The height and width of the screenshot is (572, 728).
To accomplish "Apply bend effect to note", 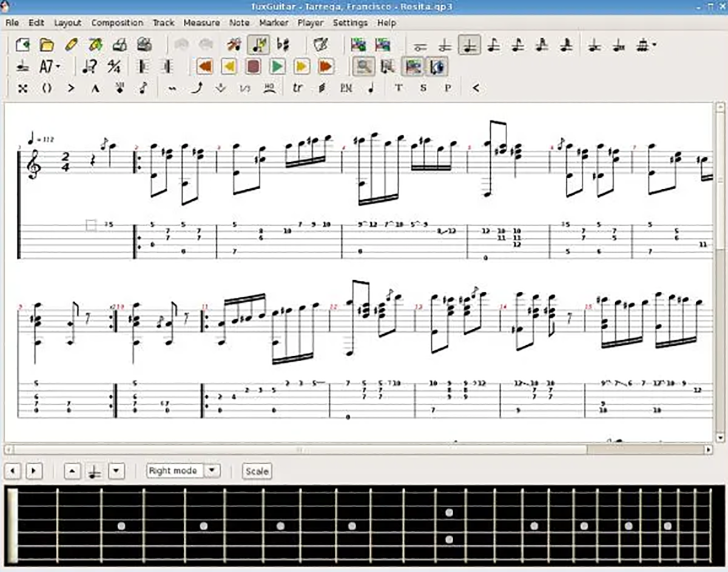I will pyautogui.click(x=197, y=88).
